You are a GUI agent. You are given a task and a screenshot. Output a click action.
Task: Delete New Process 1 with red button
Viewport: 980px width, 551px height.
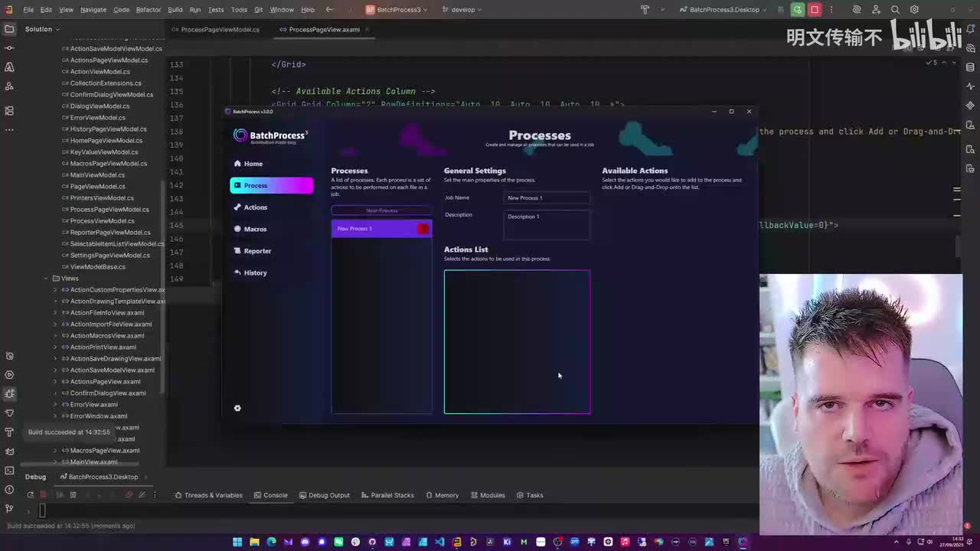(x=423, y=229)
